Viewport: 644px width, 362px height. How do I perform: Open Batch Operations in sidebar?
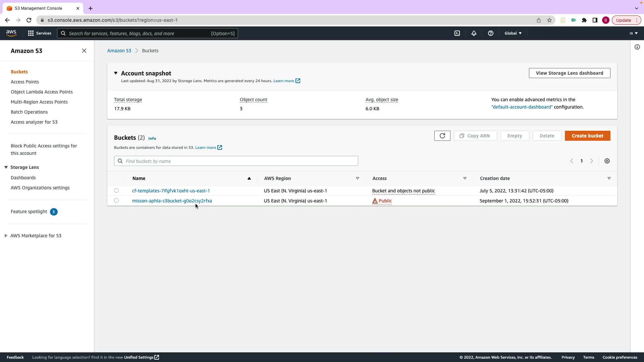[29, 112]
